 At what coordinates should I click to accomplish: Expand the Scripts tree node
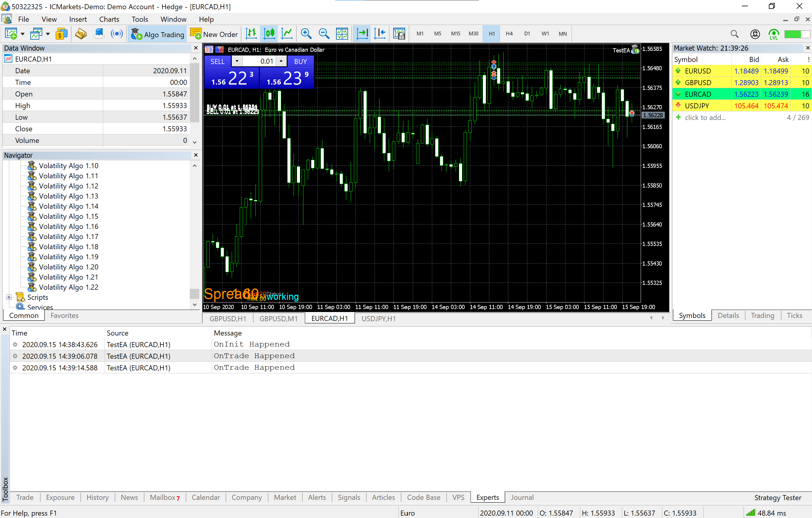click(x=9, y=297)
